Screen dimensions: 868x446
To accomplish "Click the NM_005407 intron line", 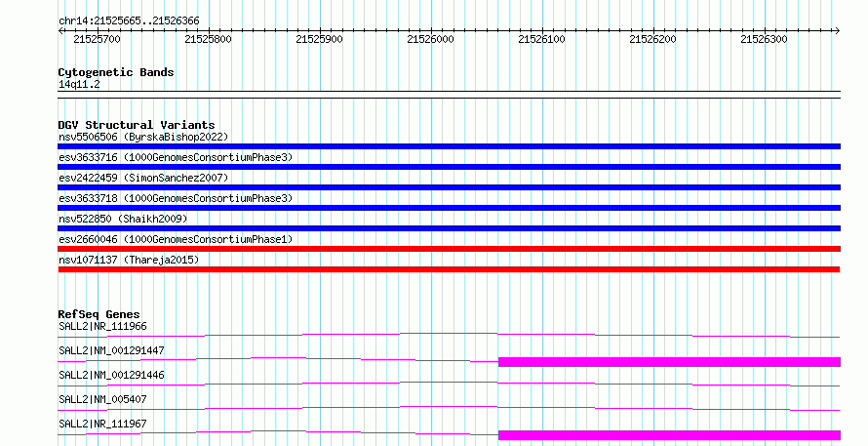I will click(x=449, y=407).
